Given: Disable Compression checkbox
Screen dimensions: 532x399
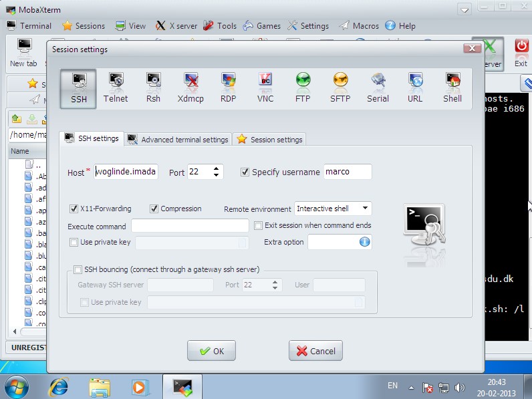Looking at the screenshot, I should tap(154, 209).
